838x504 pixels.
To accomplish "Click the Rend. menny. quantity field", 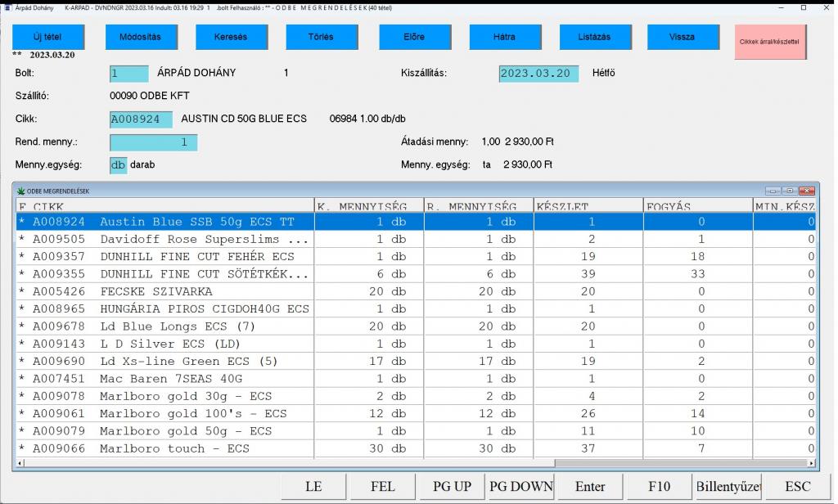I will (x=154, y=142).
